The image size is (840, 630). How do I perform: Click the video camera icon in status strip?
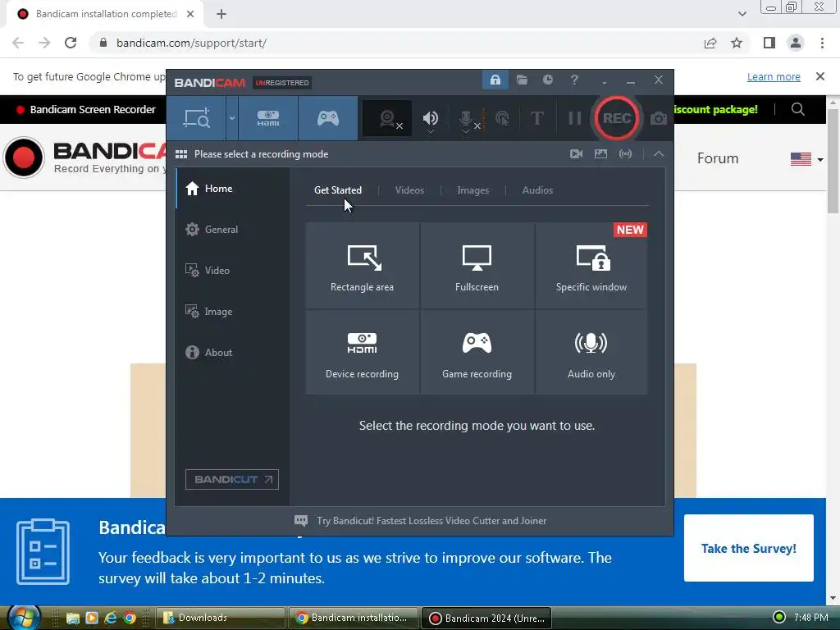(x=577, y=154)
